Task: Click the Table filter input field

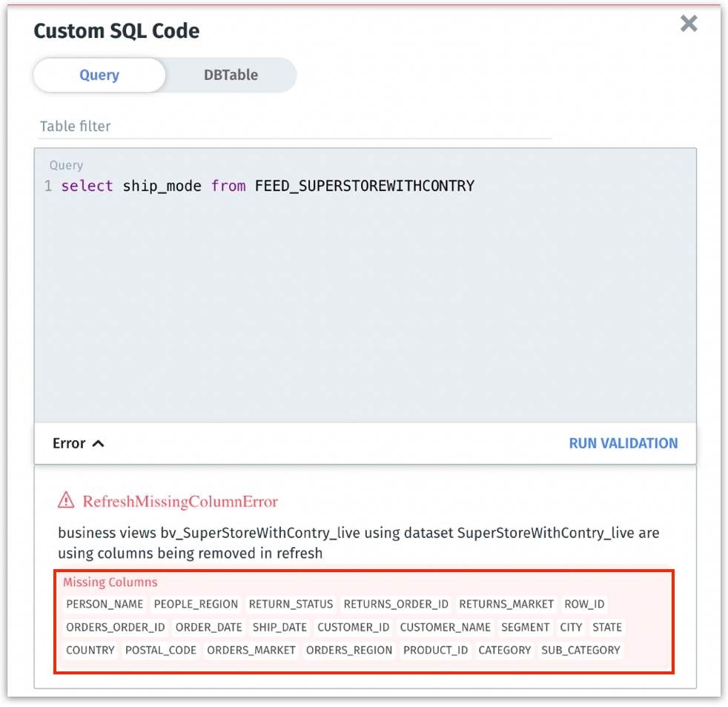Action: pyautogui.click(x=295, y=126)
